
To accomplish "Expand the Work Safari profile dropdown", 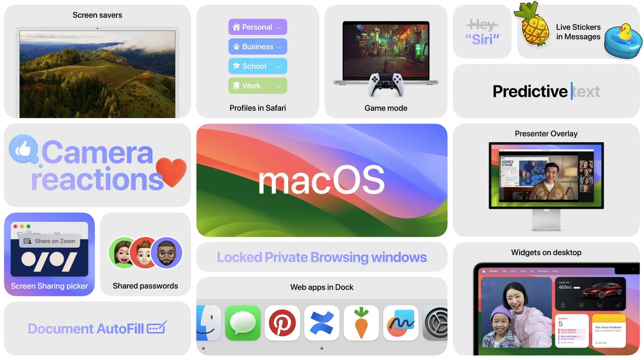I will coord(279,86).
